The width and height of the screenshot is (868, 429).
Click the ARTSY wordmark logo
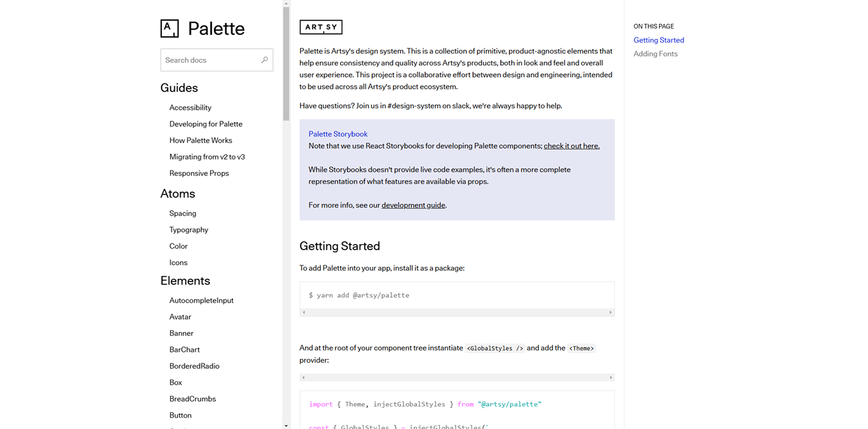(321, 27)
